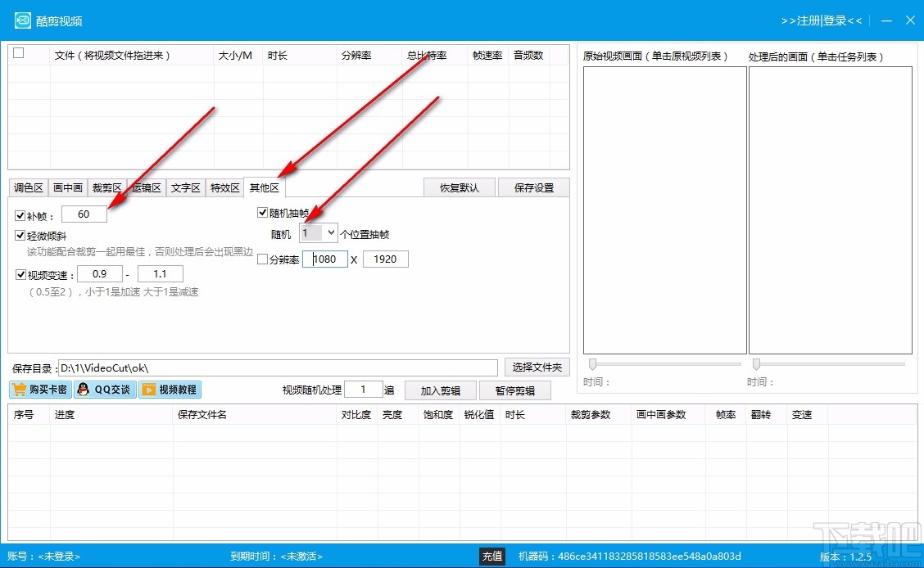Open the 视频教程 video tutorial button
This screenshot has height=568, width=924.
pyautogui.click(x=170, y=390)
